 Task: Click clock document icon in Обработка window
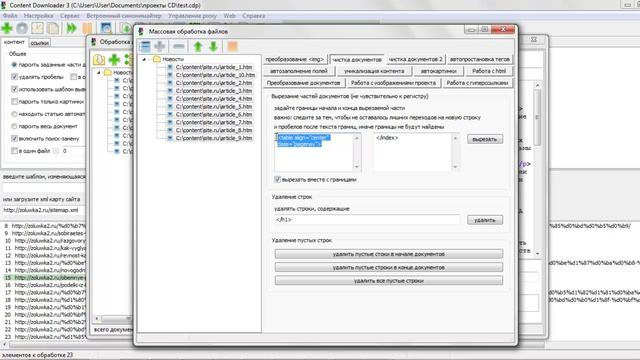tap(99, 60)
